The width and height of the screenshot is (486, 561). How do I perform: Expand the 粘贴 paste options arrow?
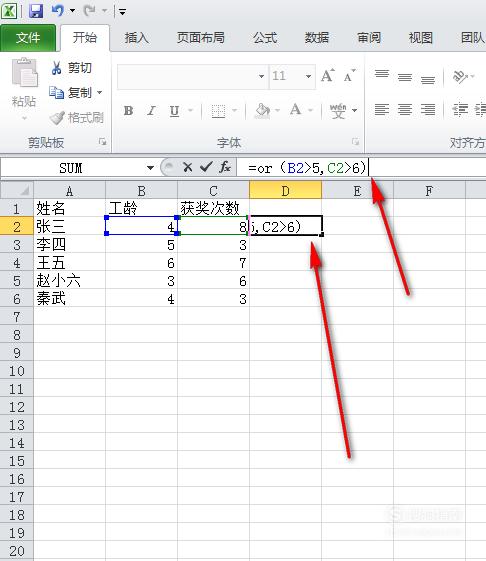coord(24,118)
